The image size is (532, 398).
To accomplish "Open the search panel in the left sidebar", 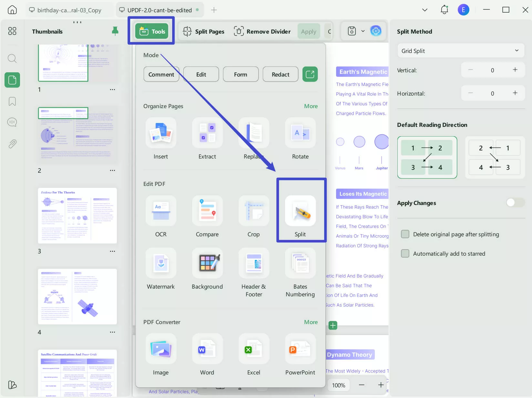I will point(12,58).
